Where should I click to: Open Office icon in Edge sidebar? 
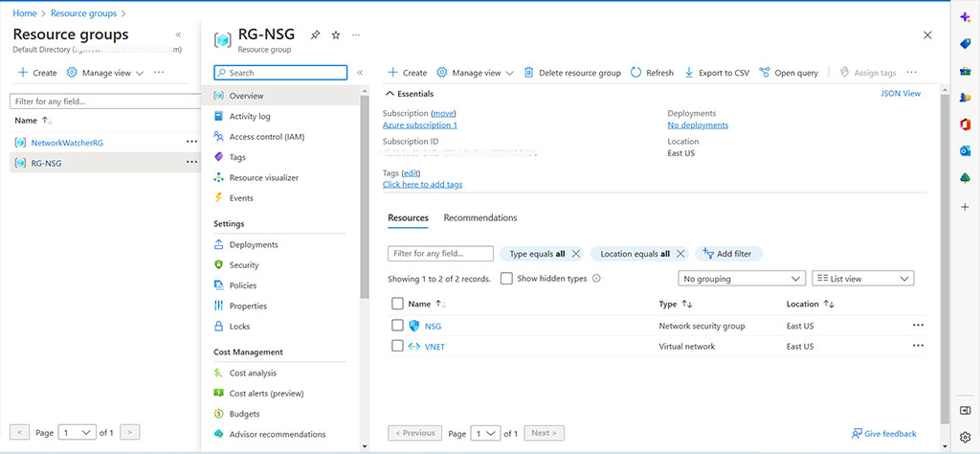[x=965, y=125]
